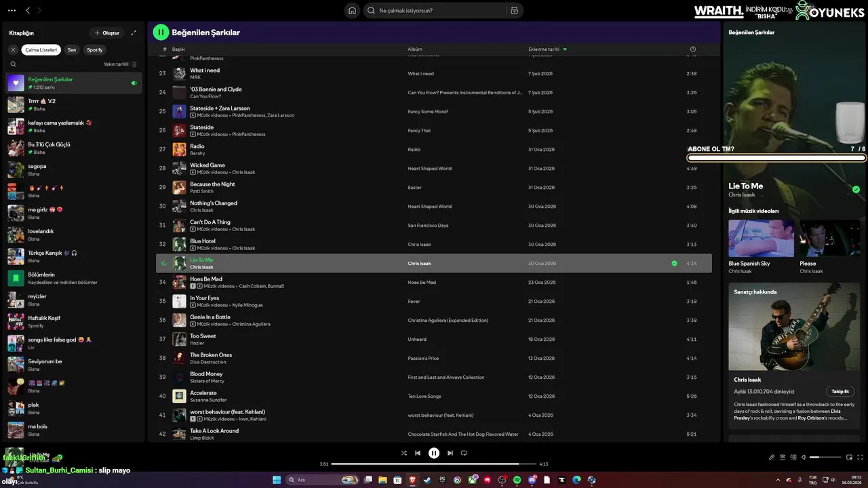Adjust the volume slider
Viewport: 868px width, 488px height.
[x=824, y=457]
